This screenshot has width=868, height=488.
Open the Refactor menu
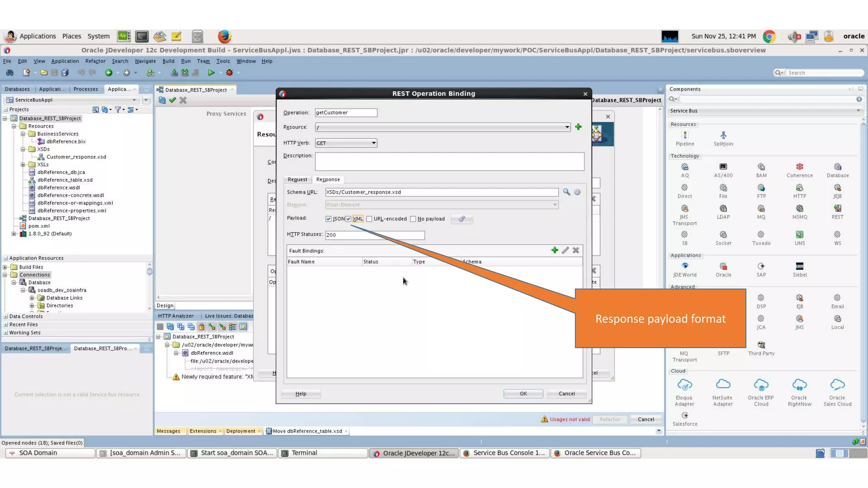(x=95, y=61)
